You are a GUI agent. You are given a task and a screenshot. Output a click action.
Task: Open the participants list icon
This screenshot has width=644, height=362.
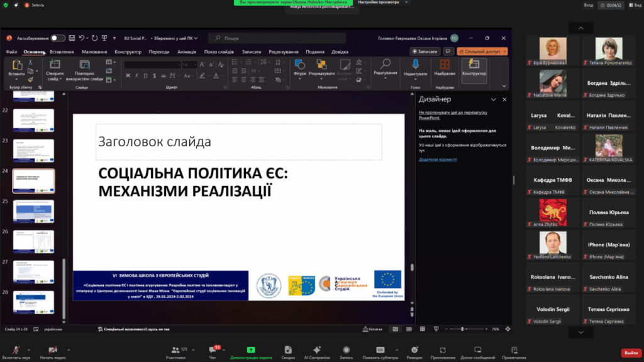[x=175, y=349]
